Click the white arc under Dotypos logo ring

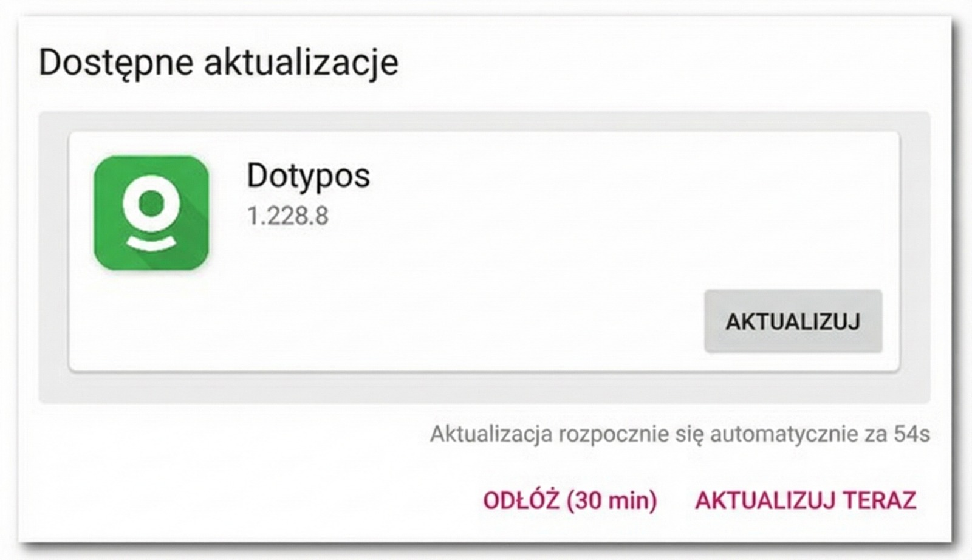point(151,244)
